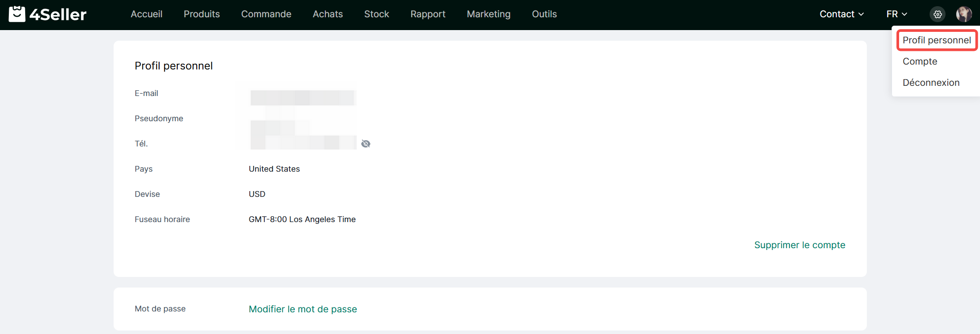Click the Marketing menu item
Image resolution: width=980 pixels, height=334 pixels.
coord(488,14)
